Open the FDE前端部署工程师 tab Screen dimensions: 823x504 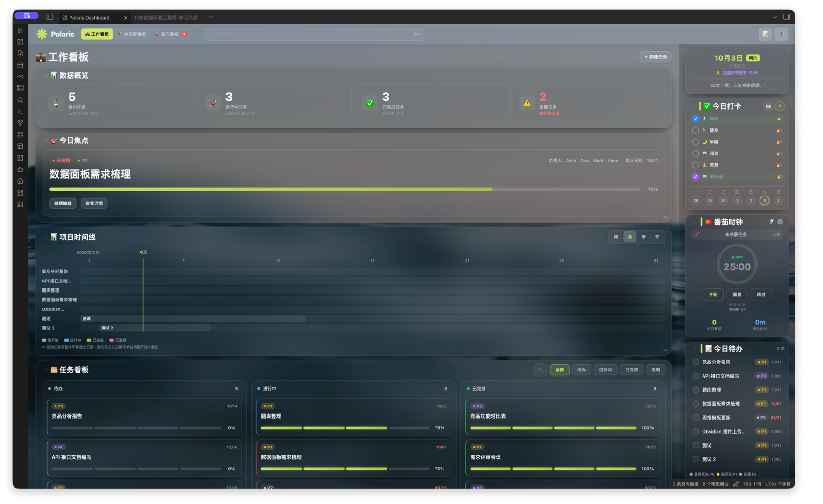166,18
